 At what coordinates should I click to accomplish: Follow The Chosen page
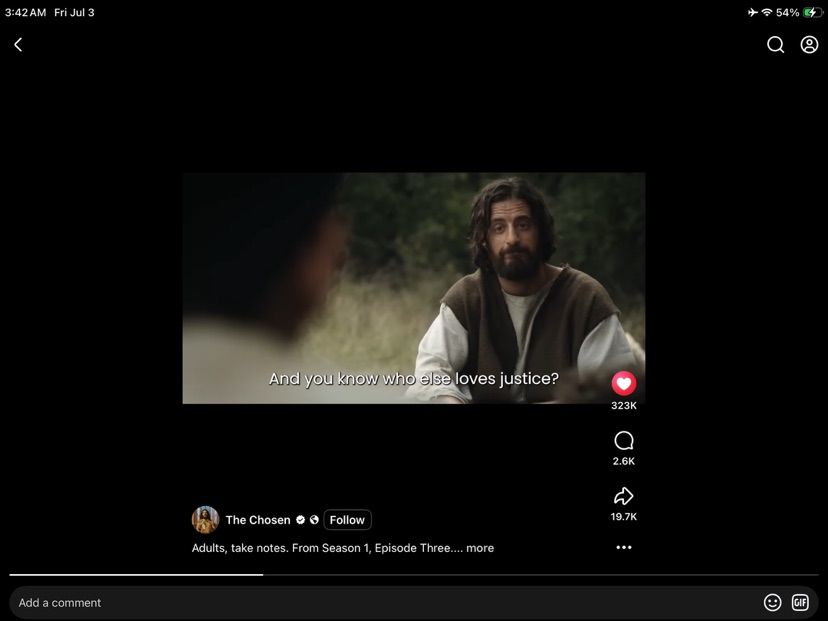(347, 520)
